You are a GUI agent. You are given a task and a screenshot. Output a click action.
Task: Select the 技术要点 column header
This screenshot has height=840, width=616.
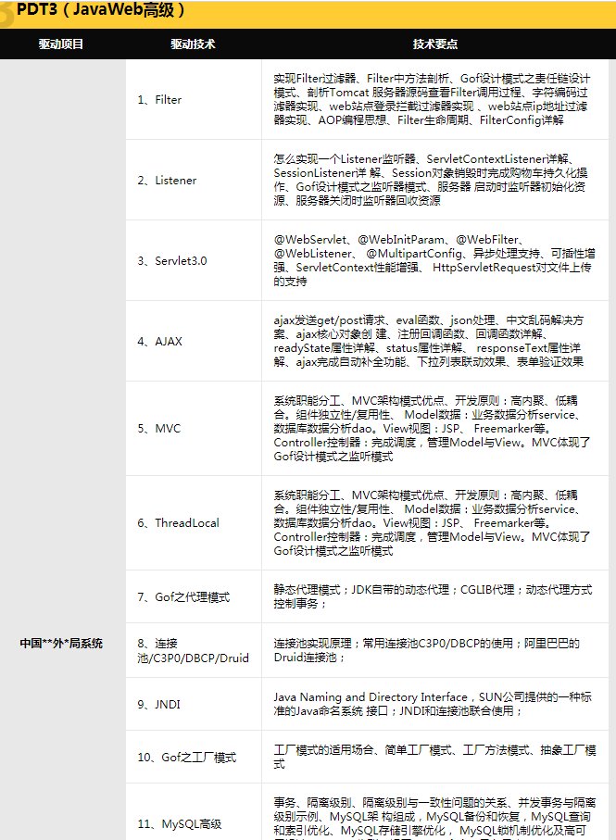pyautogui.click(x=434, y=44)
